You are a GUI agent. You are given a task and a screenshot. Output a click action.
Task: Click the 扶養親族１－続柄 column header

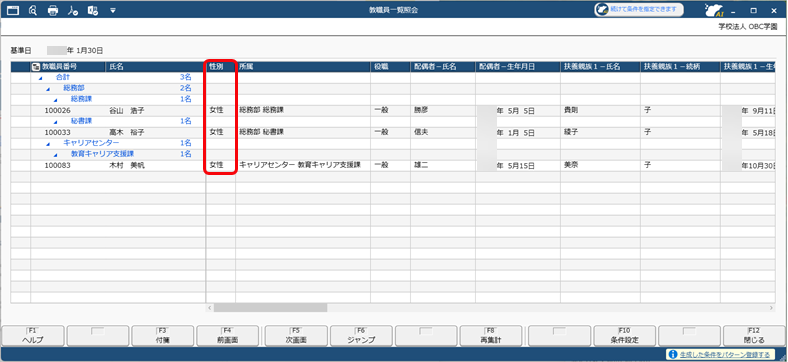click(x=680, y=66)
